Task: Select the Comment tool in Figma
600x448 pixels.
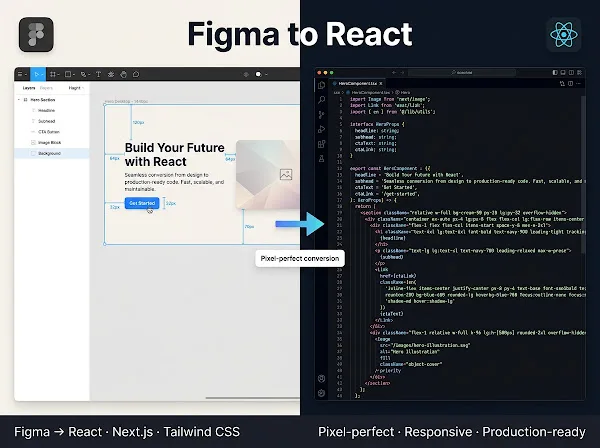Action: pyautogui.click(x=136, y=74)
